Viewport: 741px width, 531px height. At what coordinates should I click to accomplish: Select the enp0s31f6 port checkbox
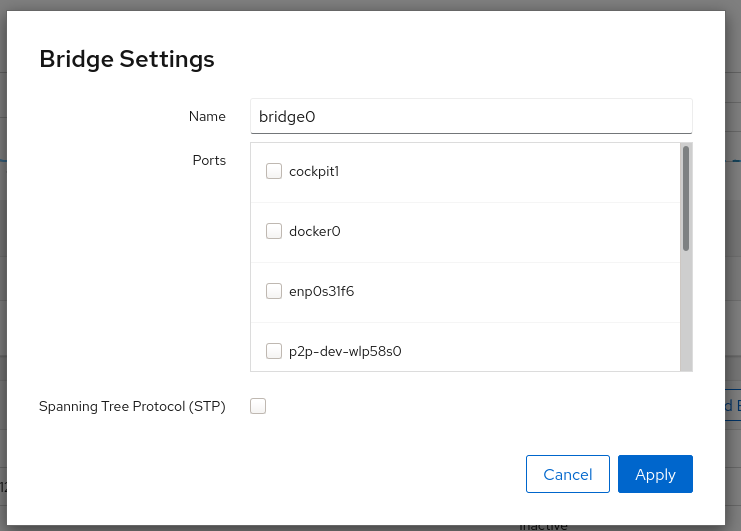click(x=274, y=291)
